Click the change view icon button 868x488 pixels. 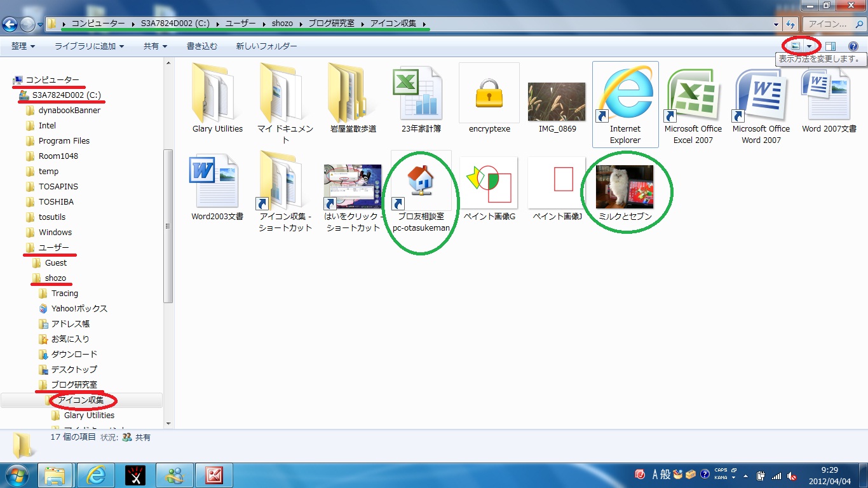click(x=795, y=46)
